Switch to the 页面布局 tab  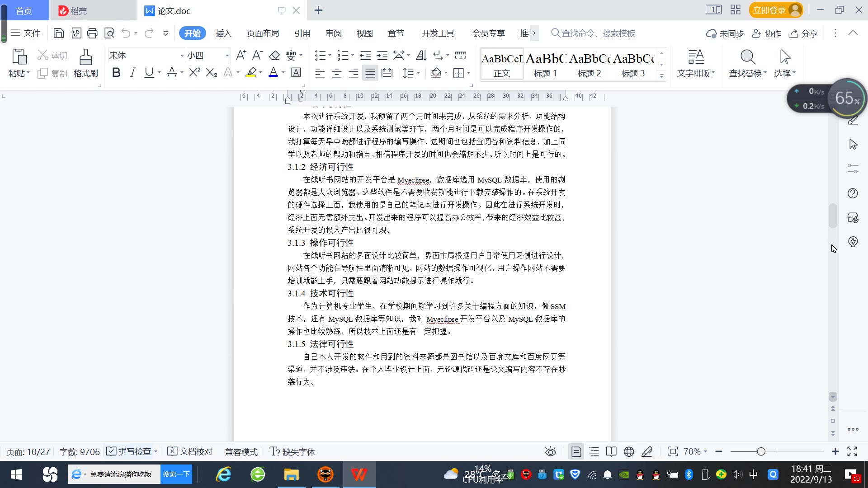point(263,33)
